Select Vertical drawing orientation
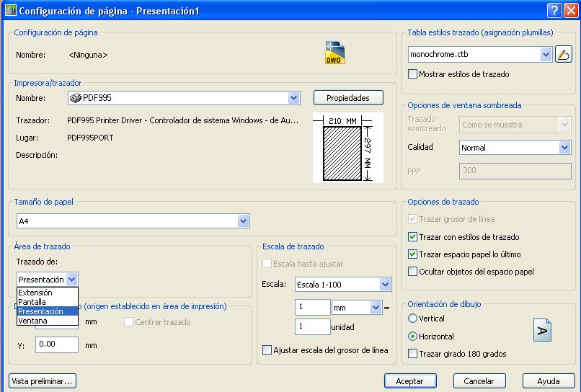Image resolution: width=581 pixels, height=392 pixels. click(x=413, y=318)
